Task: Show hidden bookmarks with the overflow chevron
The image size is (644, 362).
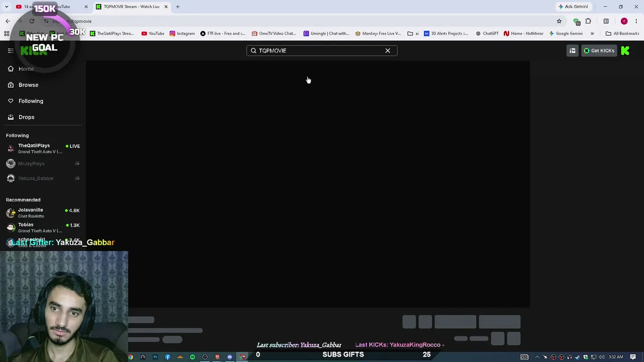Action: click(x=592, y=34)
